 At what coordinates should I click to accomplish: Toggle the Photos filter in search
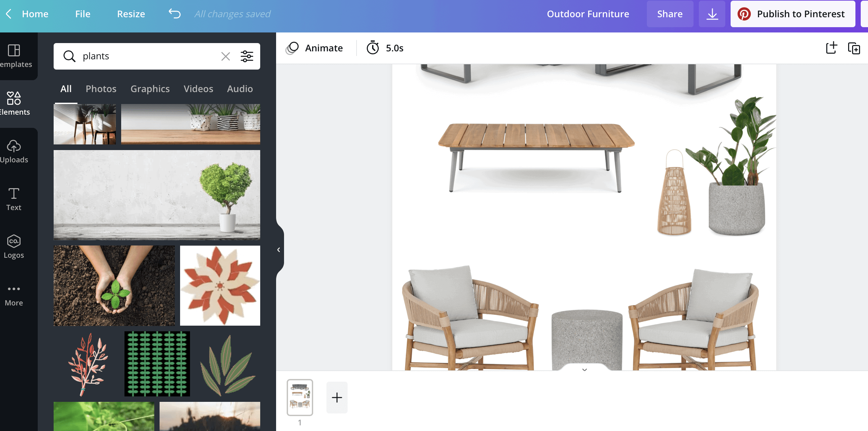pyautogui.click(x=101, y=88)
